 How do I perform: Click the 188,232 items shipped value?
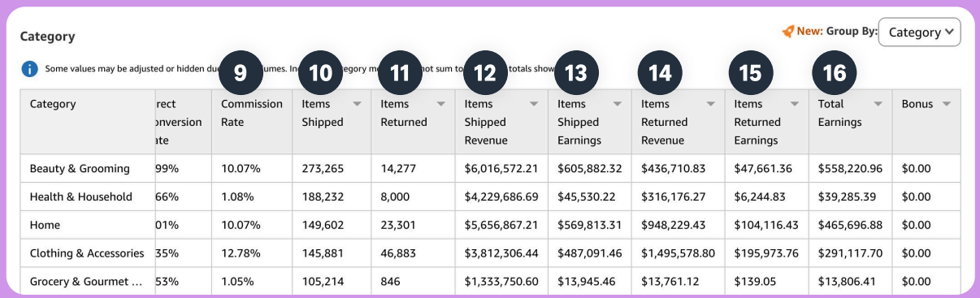[323, 197]
